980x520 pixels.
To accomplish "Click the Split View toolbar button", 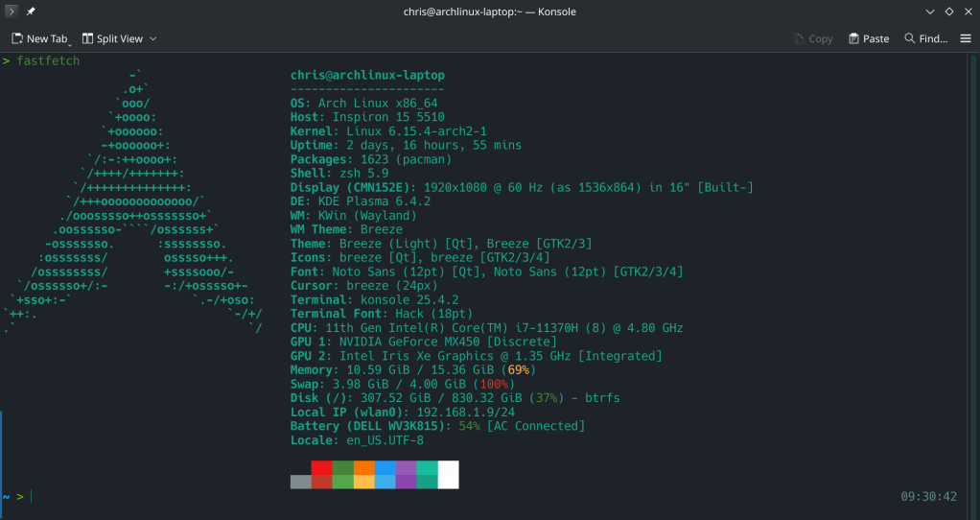I will click(112, 38).
